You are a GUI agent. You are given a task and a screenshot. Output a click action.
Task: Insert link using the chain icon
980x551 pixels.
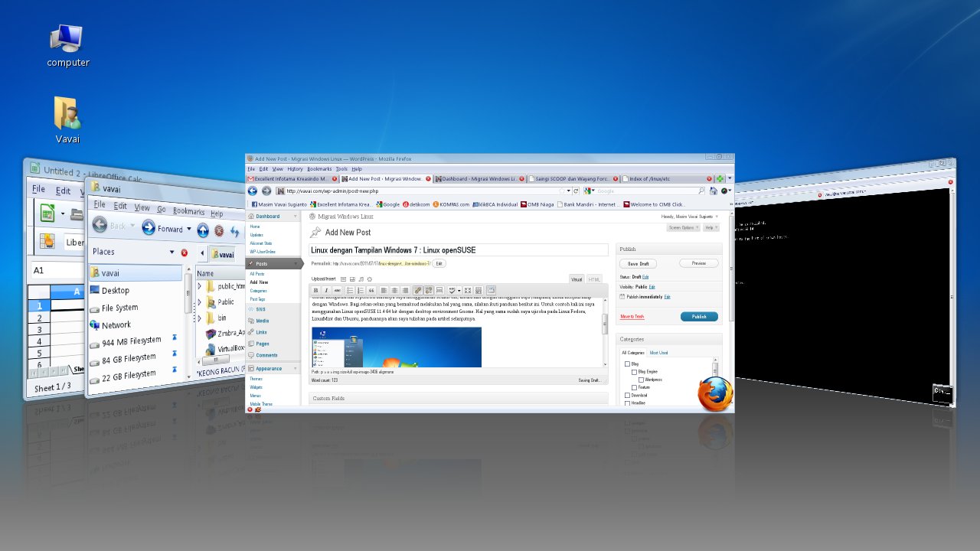417,291
